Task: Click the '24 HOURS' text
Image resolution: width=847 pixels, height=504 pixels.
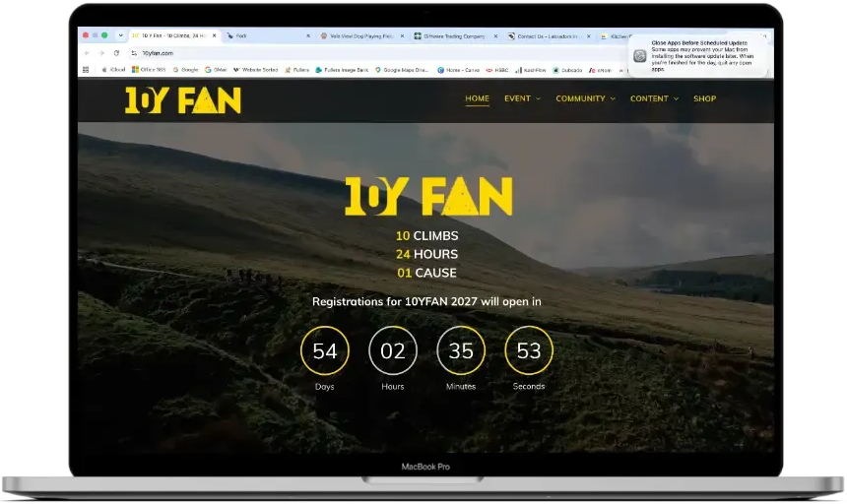Action: coord(426,254)
